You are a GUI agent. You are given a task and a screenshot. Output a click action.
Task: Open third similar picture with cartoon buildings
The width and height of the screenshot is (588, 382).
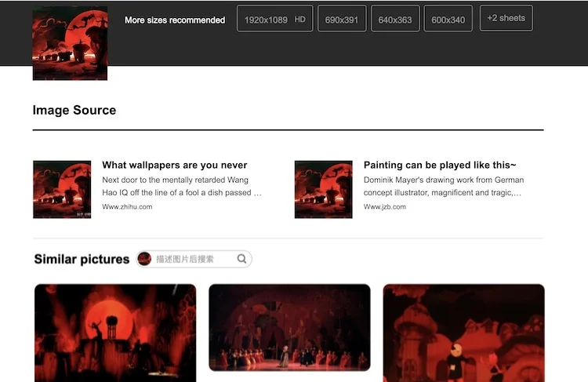tap(463, 333)
